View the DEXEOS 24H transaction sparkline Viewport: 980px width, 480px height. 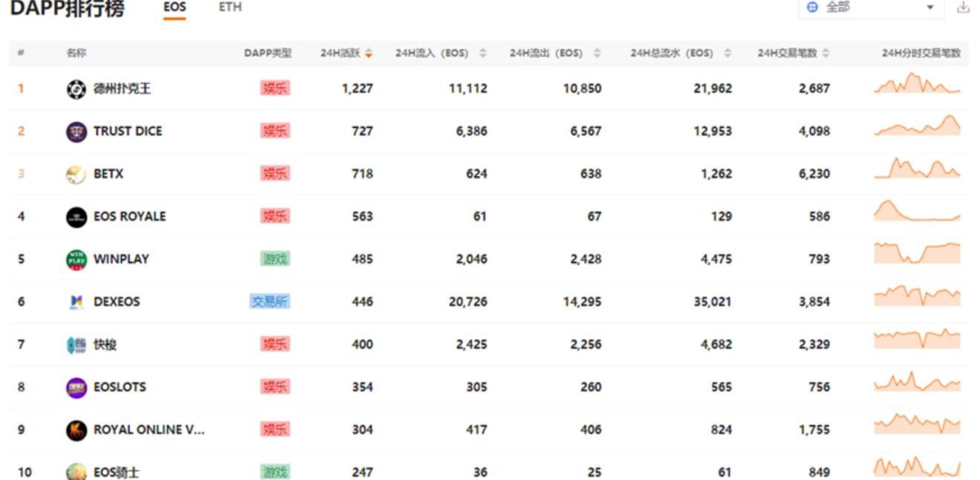coord(918,296)
